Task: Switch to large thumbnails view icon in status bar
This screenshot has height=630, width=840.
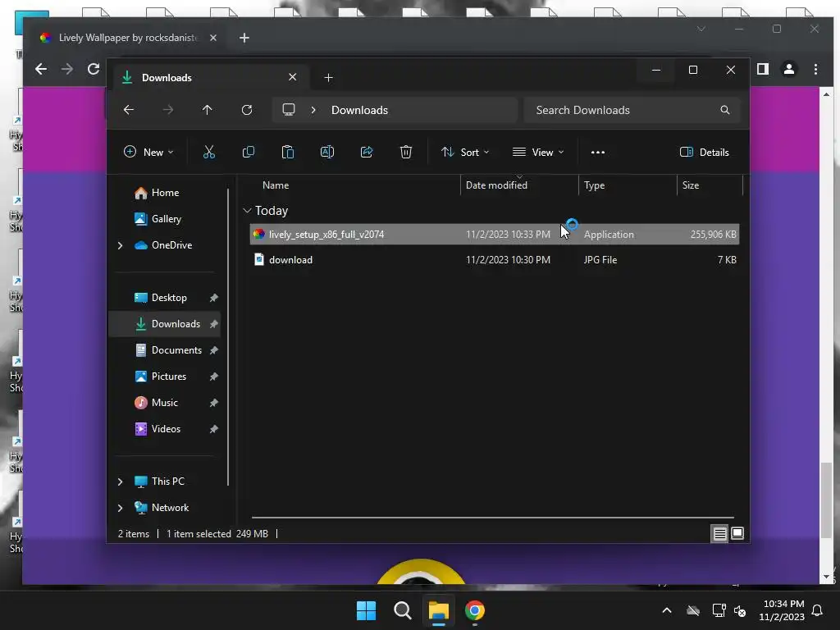Action: 737,533
